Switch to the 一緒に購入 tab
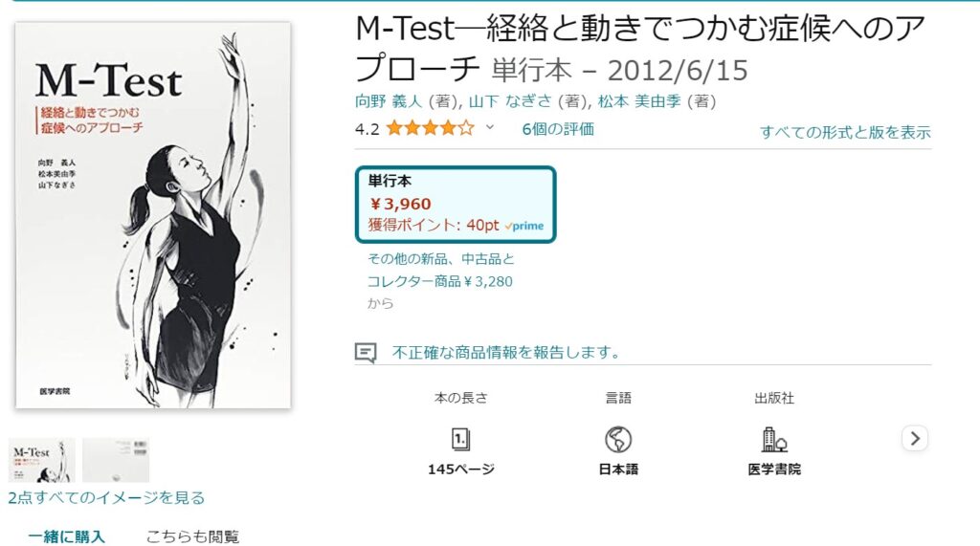980x546 pixels. tap(66, 536)
